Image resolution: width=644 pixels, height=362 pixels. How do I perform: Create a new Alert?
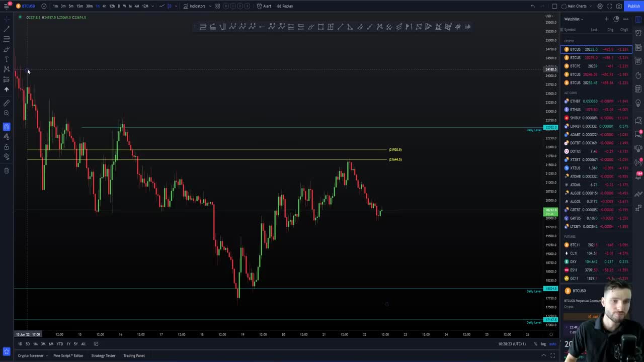tap(264, 6)
